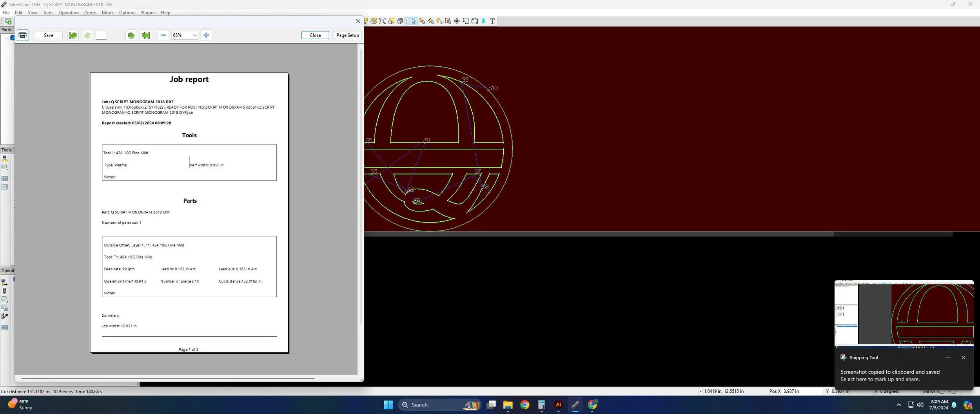
Task: Open the Help menu
Action: pos(165,13)
